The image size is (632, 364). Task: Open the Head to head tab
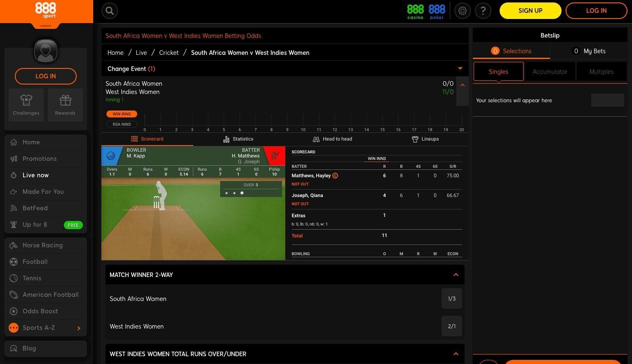pyautogui.click(x=332, y=139)
